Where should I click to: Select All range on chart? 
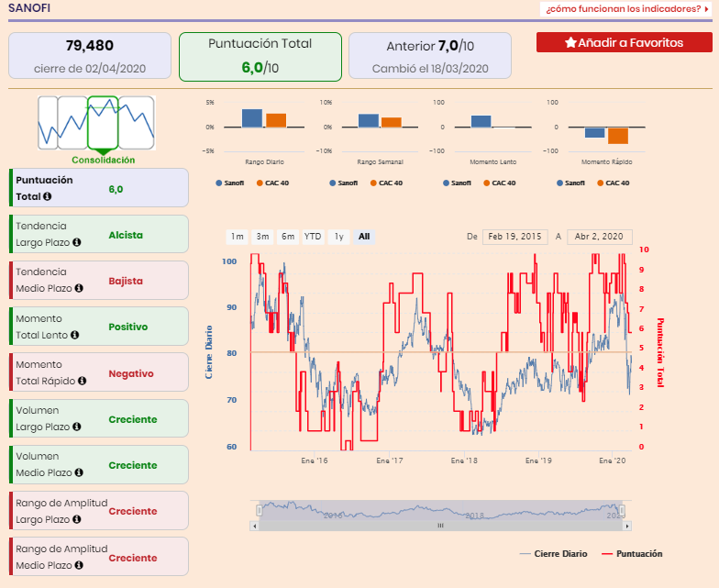[364, 237]
